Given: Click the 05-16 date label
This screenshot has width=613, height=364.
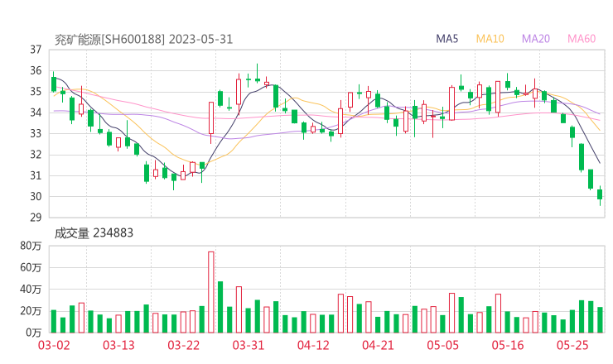Looking at the screenshot, I should pos(508,345).
